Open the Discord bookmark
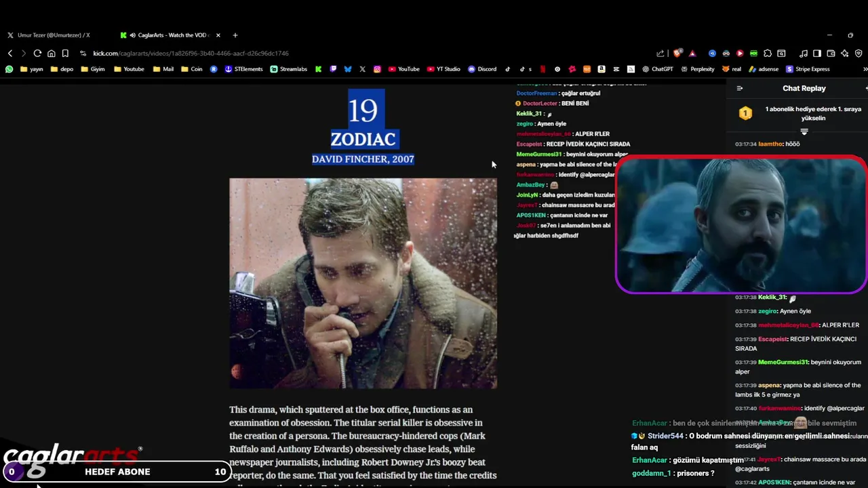Image resolution: width=868 pixels, height=488 pixels. click(x=482, y=69)
